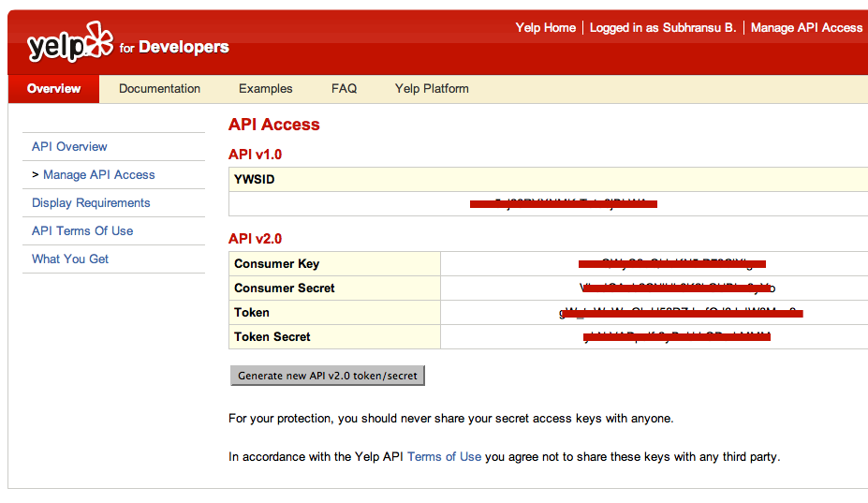The height and width of the screenshot is (503, 868).
Task: Open the Overview tab
Action: (x=53, y=89)
